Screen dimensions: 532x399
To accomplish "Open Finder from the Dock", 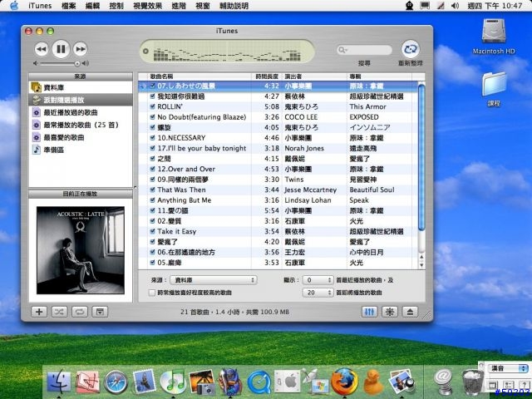I will click(59, 382).
